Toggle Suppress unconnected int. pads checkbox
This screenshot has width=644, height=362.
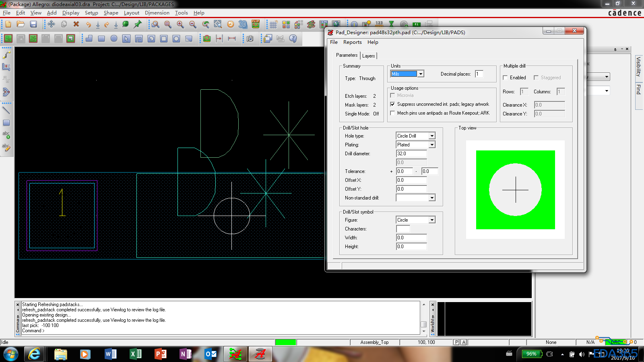click(392, 104)
